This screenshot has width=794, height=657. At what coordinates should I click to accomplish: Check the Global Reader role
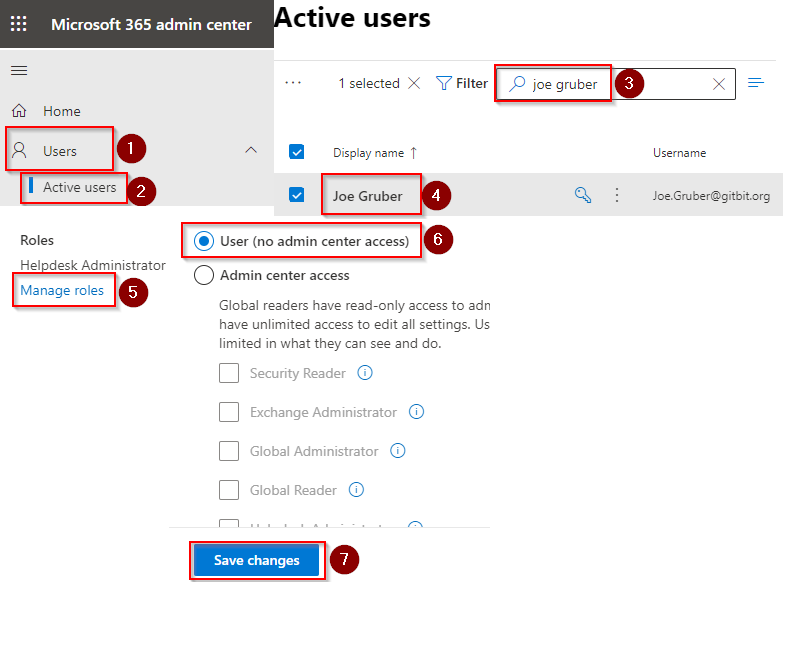(229, 490)
